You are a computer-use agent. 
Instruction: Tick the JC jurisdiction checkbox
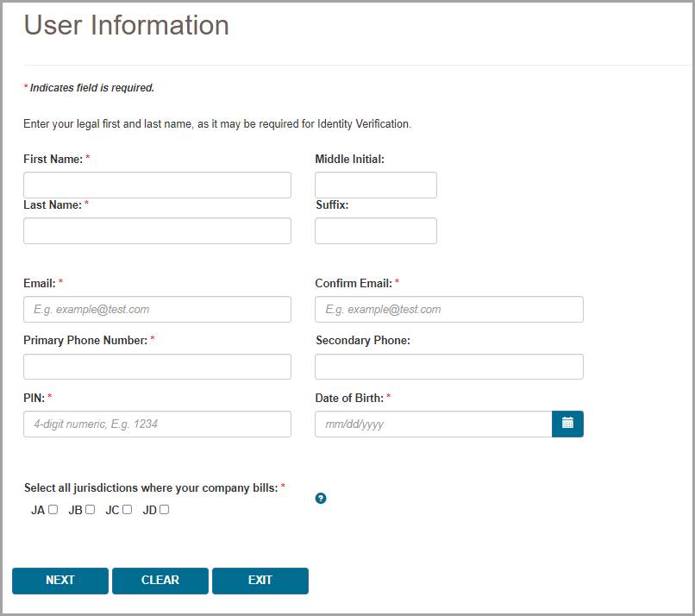128,510
